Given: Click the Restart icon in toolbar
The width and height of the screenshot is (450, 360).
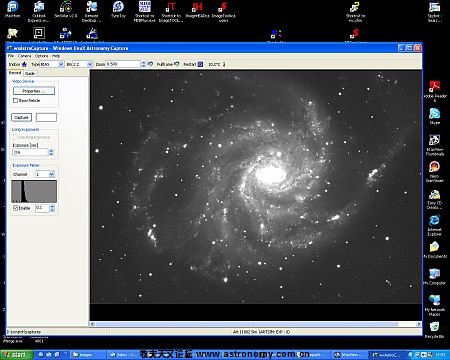Looking at the screenshot, I should coord(200,64).
